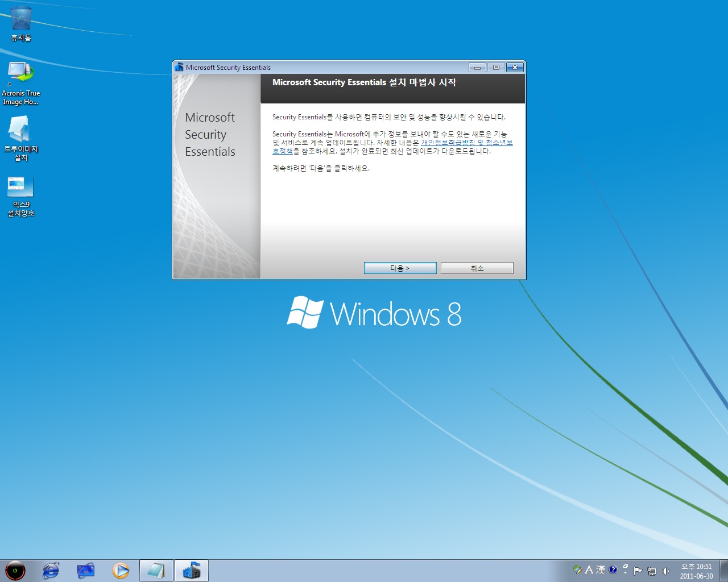Click the text '계속하려면 '다음'을 클릭하세요.'
The height and width of the screenshot is (582, 728).
tap(321, 168)
